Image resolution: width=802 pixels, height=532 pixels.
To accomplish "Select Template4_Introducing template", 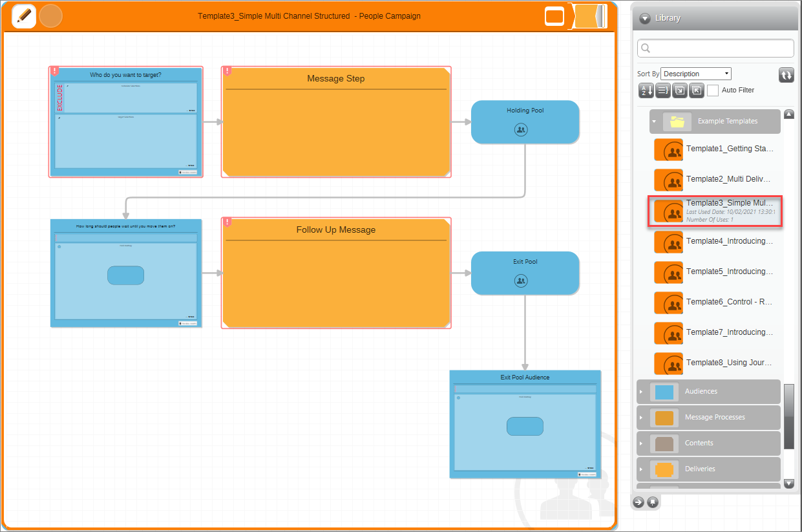I will 715,241.
